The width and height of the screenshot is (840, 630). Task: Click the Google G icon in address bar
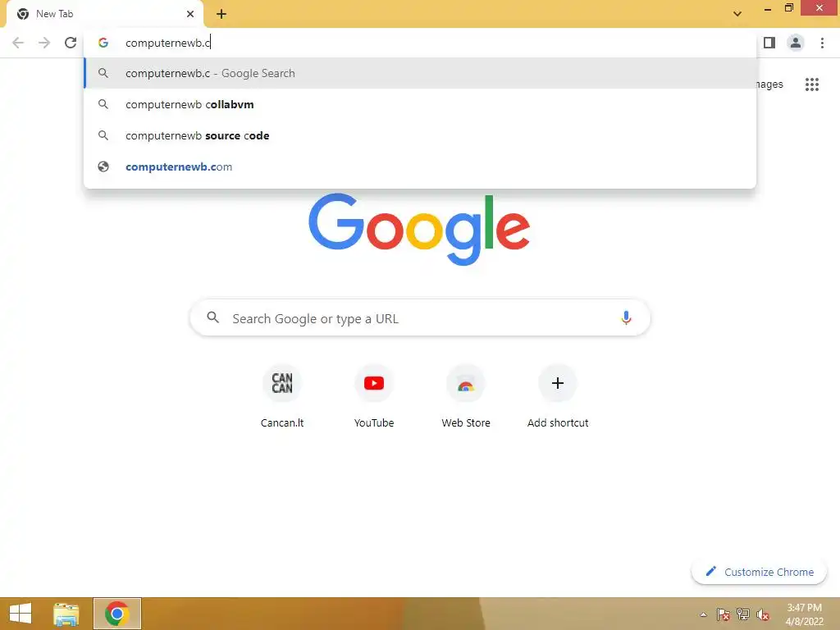pos(103,43)
